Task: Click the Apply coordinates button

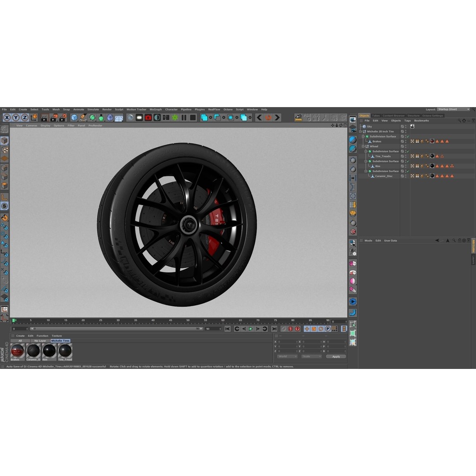Action: [x=336, y=357]
